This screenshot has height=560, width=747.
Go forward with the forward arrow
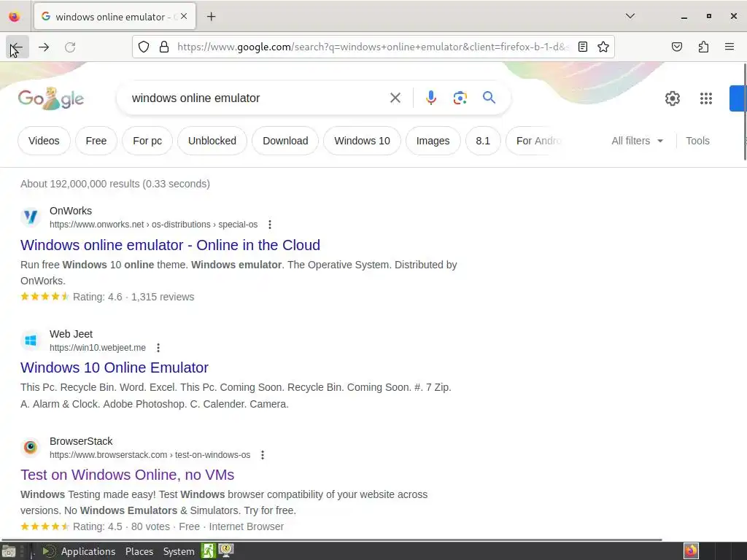[44, 47]
